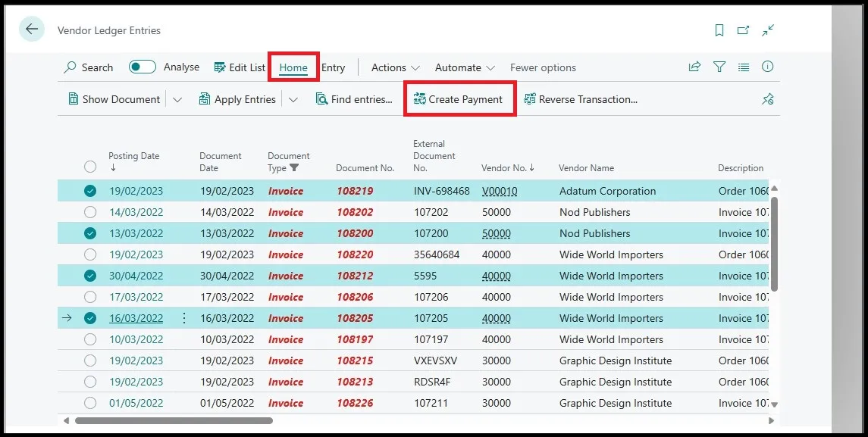Toggle the select-all rows circle in header
This screenshot has width=868, height=437.
(x=90, y=167)
